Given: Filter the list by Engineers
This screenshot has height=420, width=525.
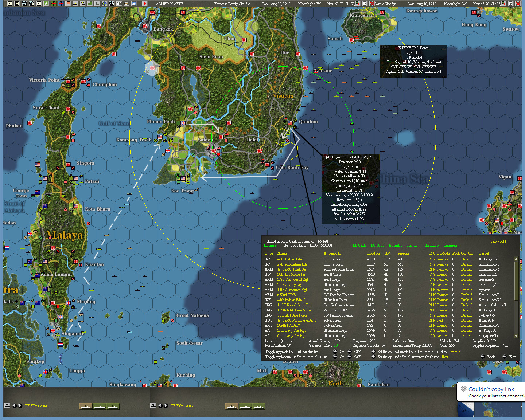Looking at the screenshot, I should coord(451,246).
